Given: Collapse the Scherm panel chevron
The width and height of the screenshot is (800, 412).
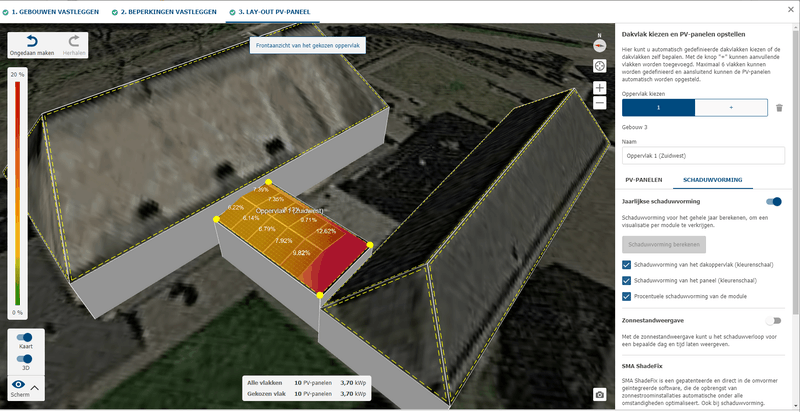Looking at the screenshot, I should [35, 388].
